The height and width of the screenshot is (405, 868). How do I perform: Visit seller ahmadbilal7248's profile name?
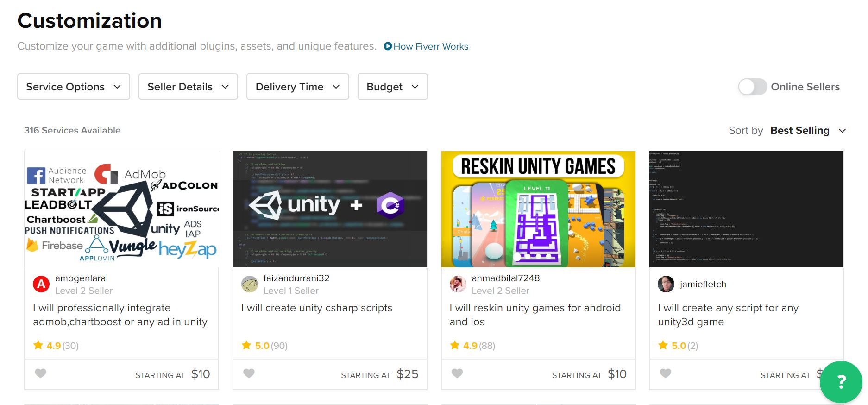pyautogui.click(x=506, y=278)
